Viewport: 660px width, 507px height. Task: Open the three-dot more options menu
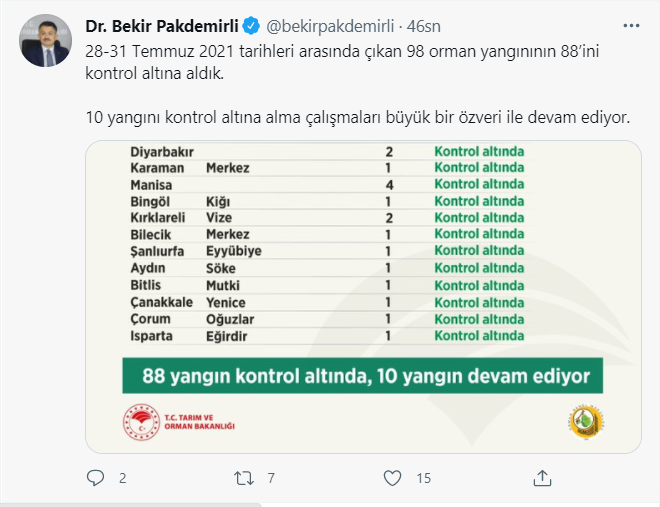pyautogui.click(x=631, y=24)
